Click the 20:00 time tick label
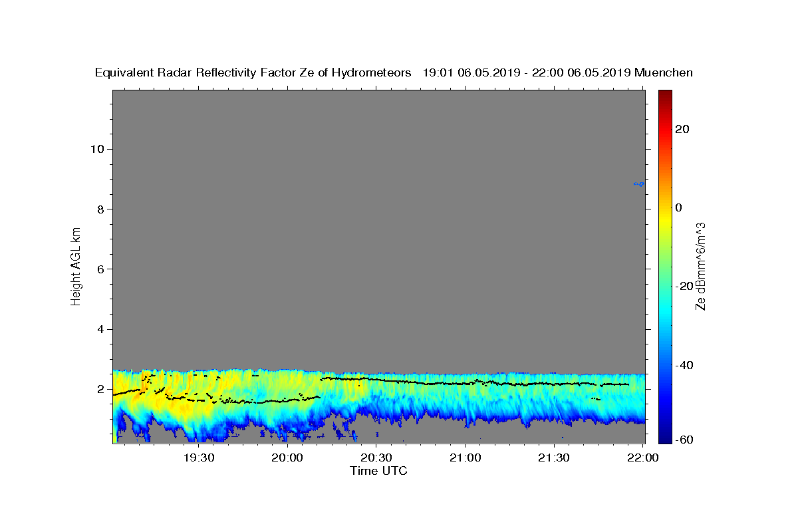Image resolution: width=798 pixels, height=532 pixels. tap(287, 458)
